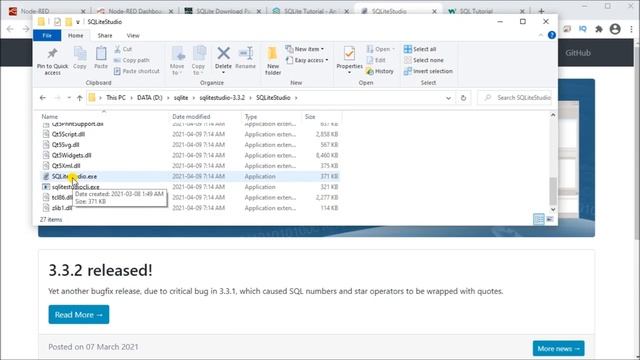Image resolution: width=640 pixels, height=360 pixels.
Task: Open browser extensions puzzle icon
Action: (599, 29)
